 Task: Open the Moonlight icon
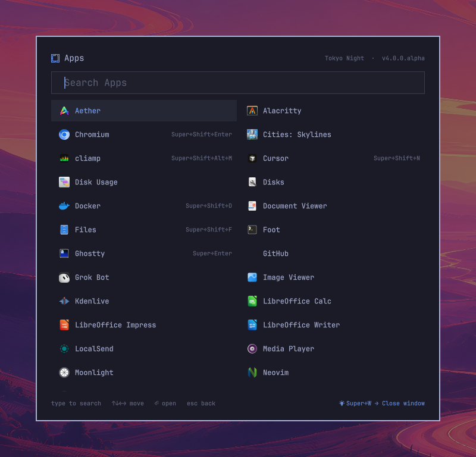[64, 373]
